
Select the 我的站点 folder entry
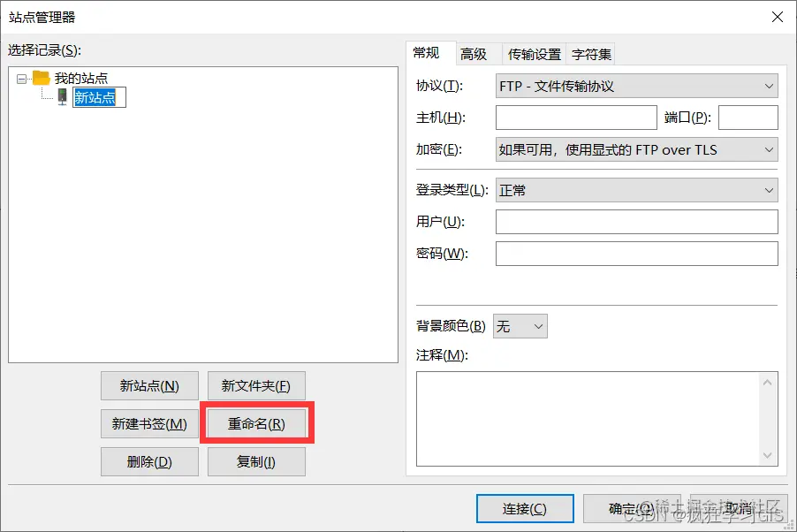[81, 79]
